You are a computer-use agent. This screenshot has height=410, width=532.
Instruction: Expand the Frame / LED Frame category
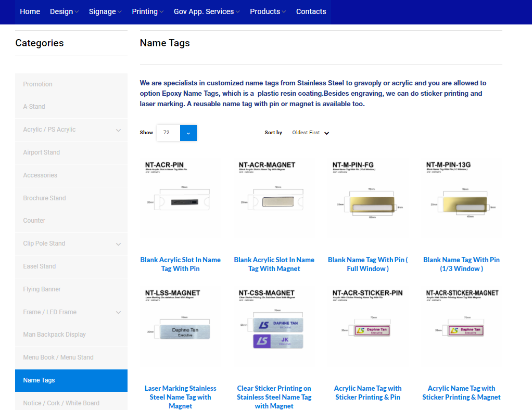[118, 312]
